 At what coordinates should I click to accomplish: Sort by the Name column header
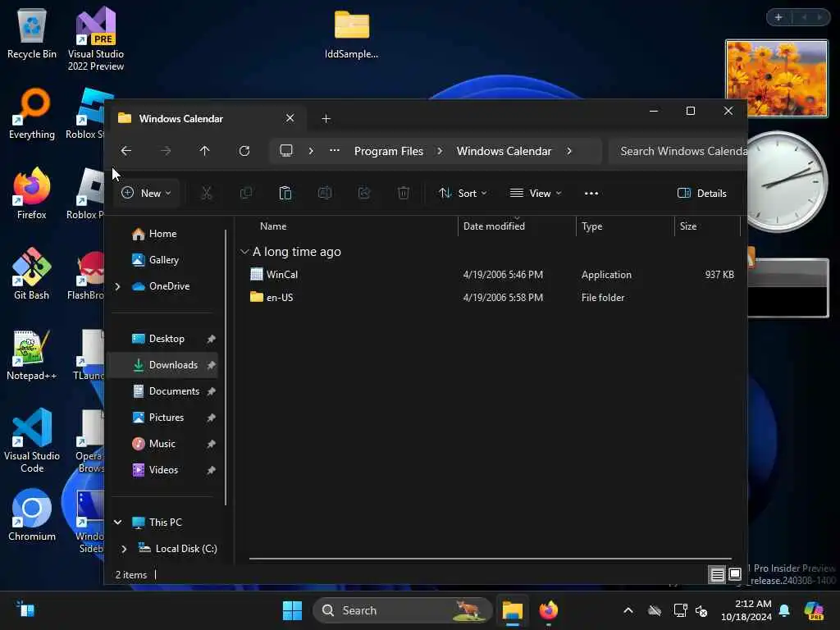coord(273,226)
